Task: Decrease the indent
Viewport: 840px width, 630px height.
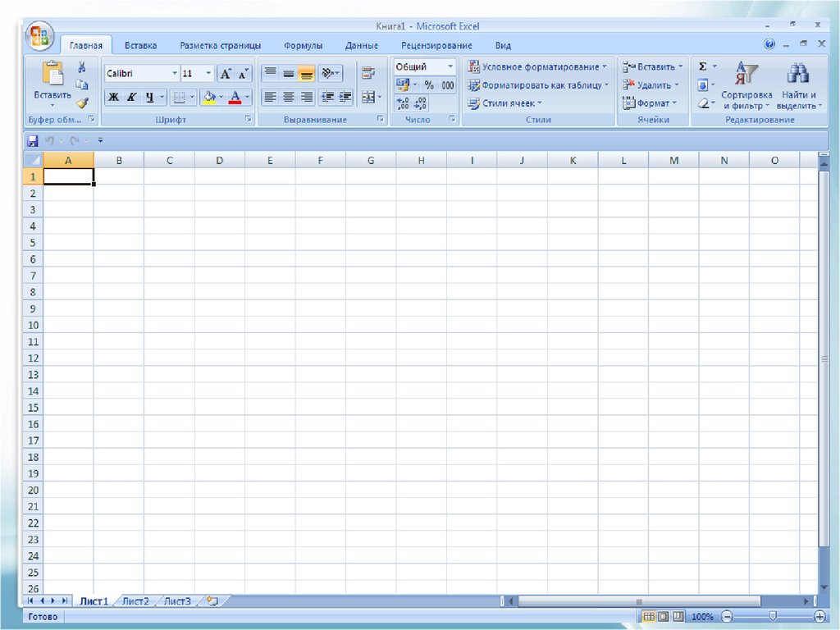Action: [x=327, y=97]
